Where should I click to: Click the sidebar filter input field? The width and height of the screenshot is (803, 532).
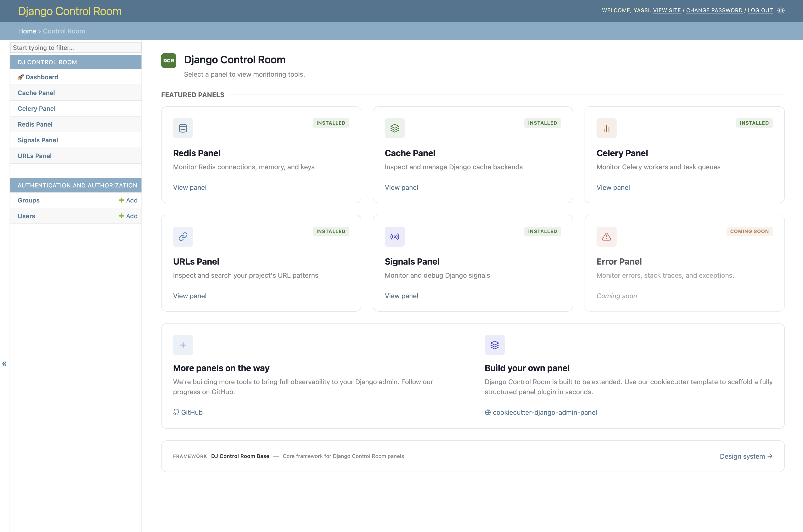(x=76, y=48)
